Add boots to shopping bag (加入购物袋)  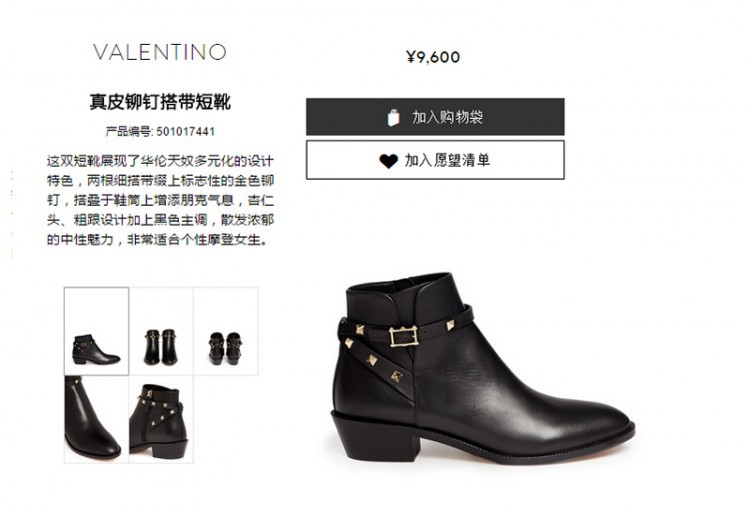point(435,117)
